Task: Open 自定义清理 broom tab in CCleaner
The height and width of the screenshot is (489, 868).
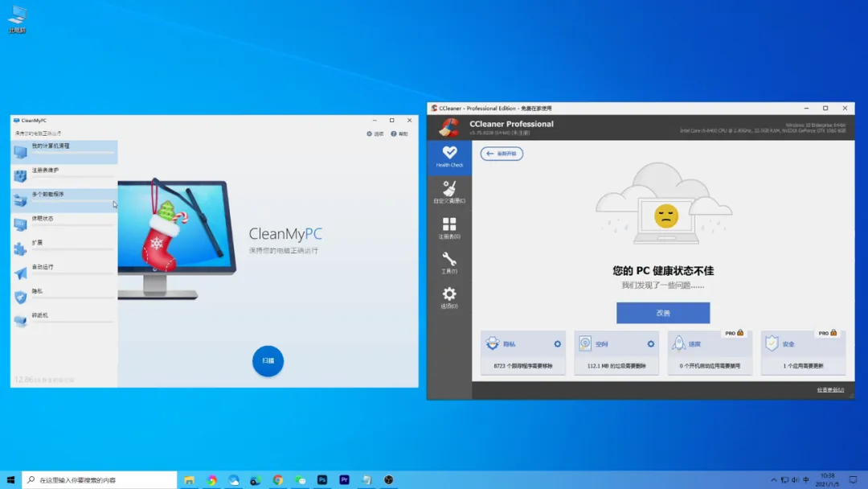Action: [x=449, y=192]
